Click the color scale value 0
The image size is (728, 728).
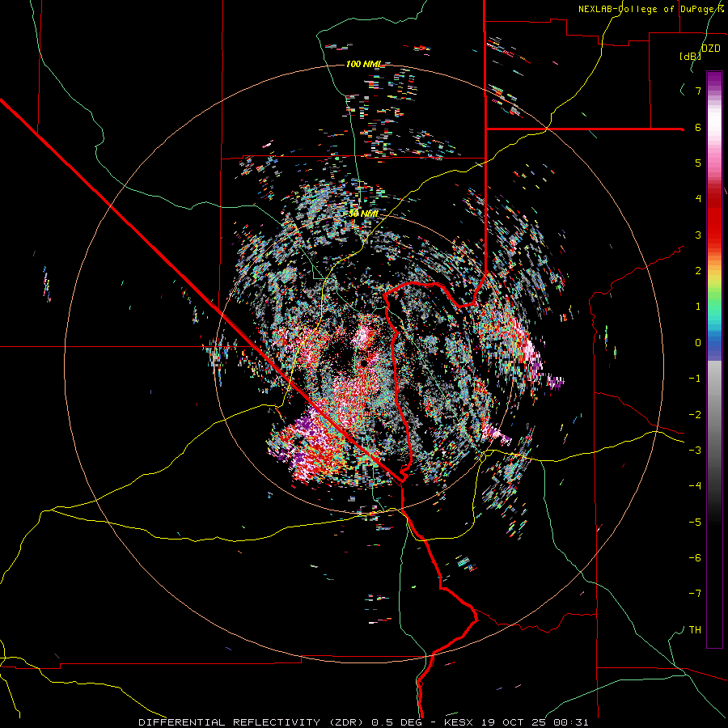tap(698, 343)
